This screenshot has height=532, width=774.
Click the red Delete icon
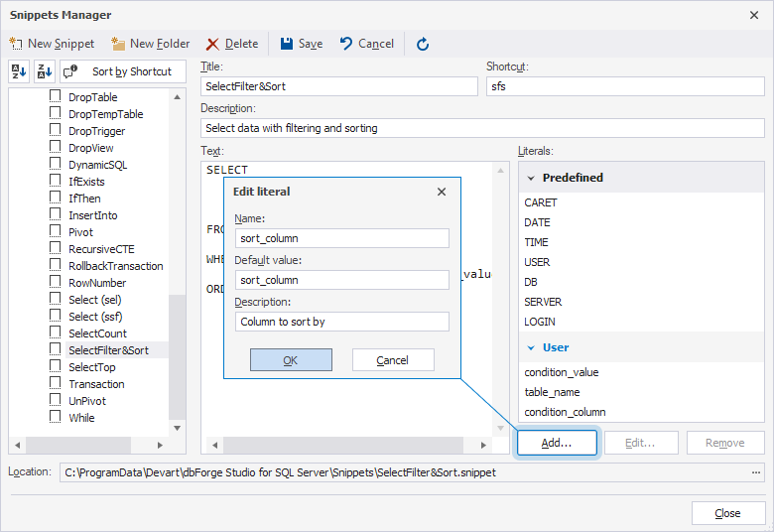[x=212, y=44]
